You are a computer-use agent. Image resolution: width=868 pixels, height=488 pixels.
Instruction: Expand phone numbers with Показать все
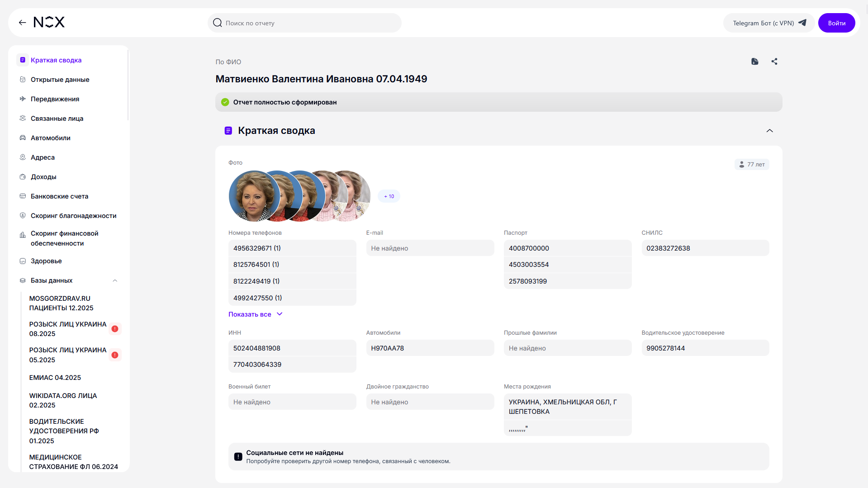pos(255,314)
